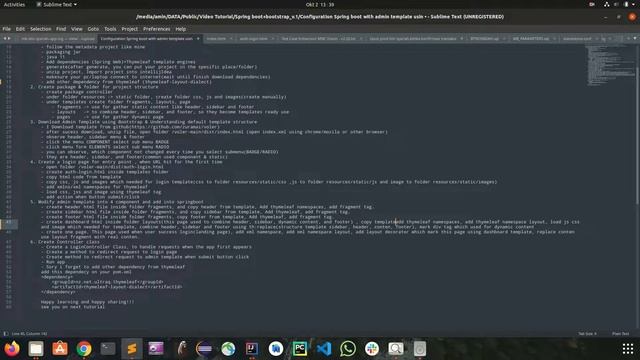The image size is (640, 360).
Task: Click the '</dependency>' line in editor
Action: (58, 292)
